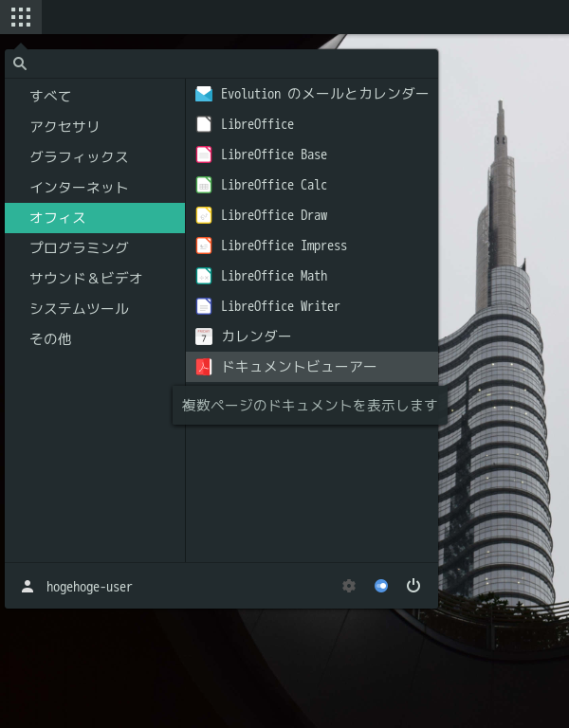Select the オフィス category
569x728 pixels.
point(95,218)
